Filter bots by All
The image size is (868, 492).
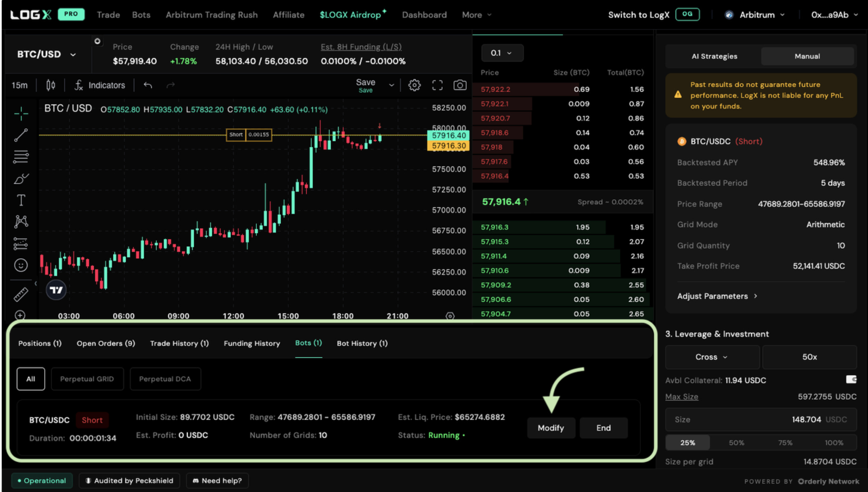(x=31, y=379)
